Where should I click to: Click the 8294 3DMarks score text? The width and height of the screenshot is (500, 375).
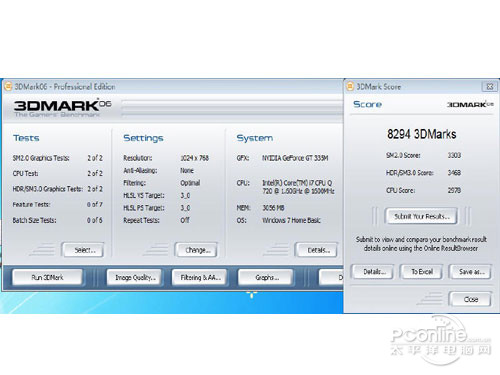421,134
